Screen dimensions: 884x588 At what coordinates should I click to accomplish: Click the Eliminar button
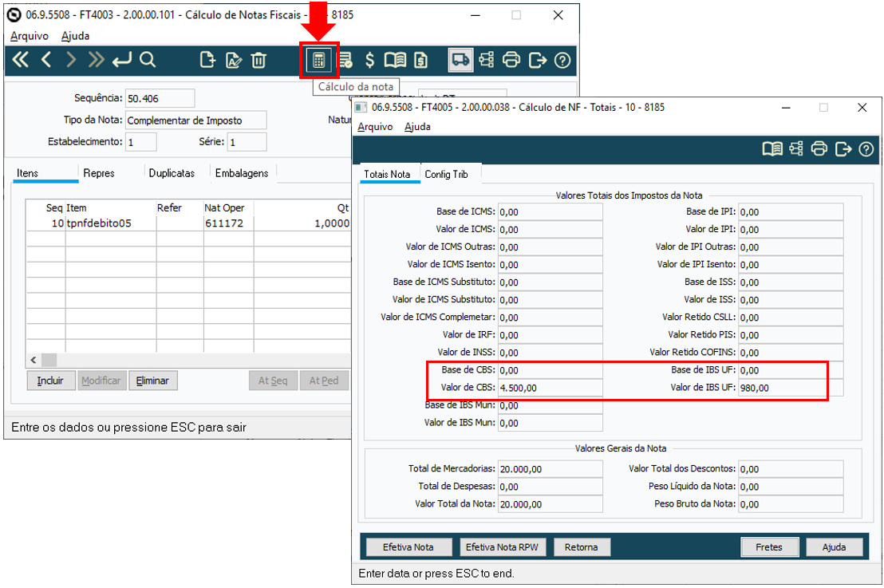pos(152,381)
